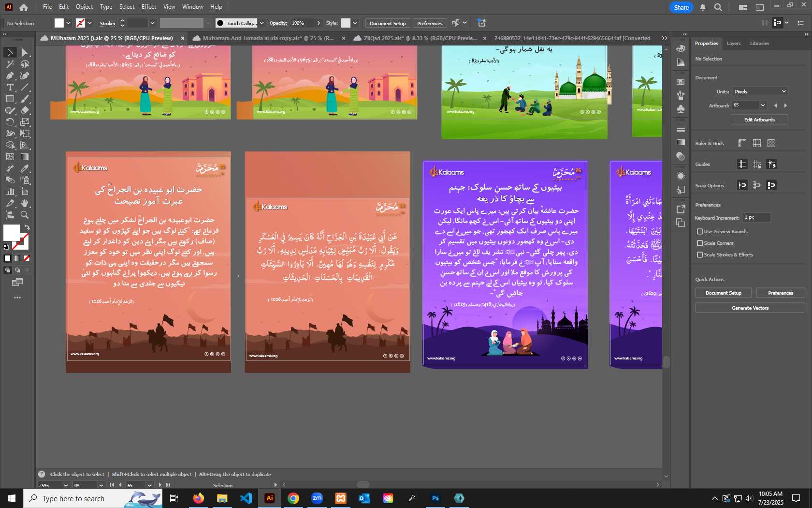The height and width of the screenshot is (508, 812).
Task: Switch to the Layers tab
Action: [733, 44]
